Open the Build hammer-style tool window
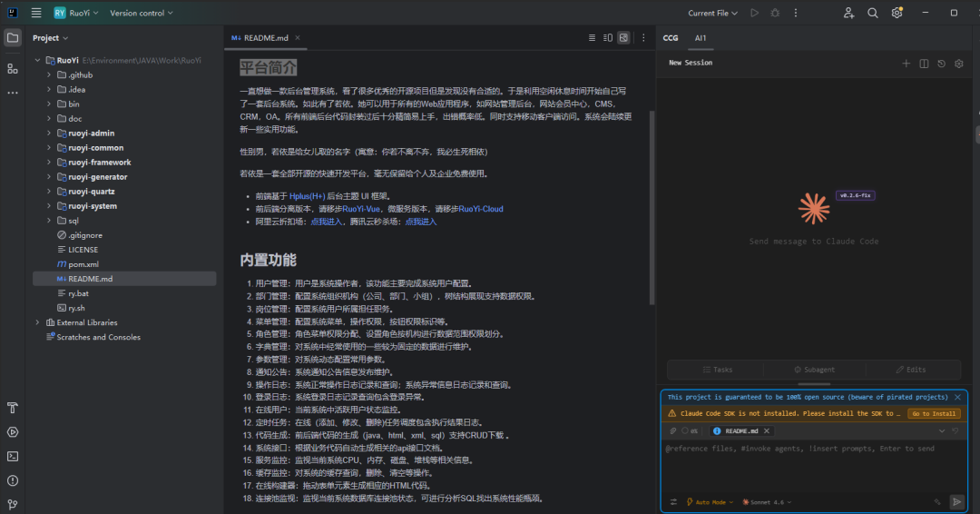Viewport: 980px width, 514px height. pyautogui.click(x=13, y=408)
